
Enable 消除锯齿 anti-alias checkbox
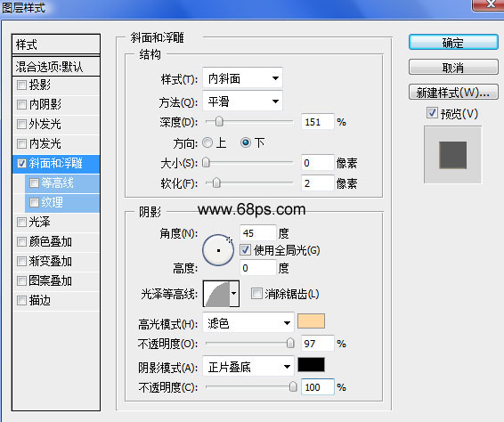[256, 294]
